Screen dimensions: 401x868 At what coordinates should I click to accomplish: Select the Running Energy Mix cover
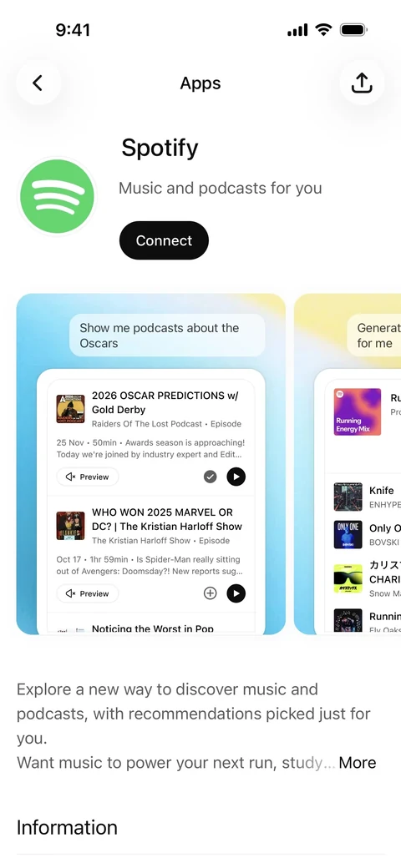(358, 411)
